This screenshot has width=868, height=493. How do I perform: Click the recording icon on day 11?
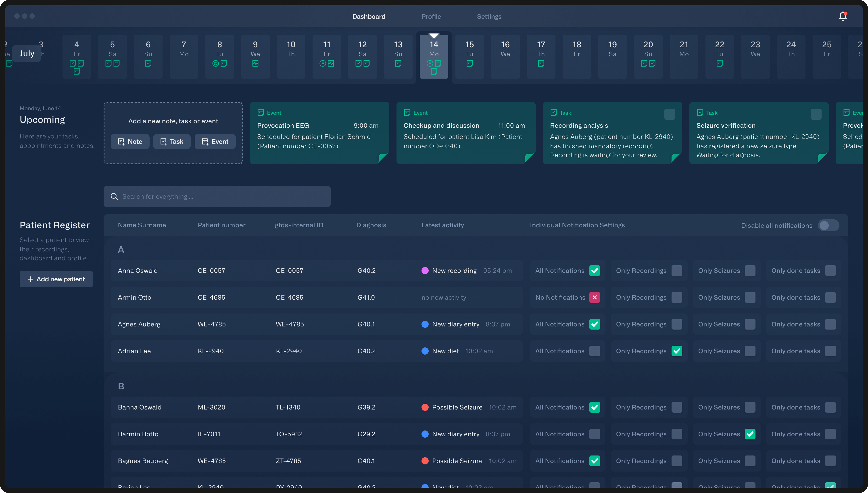(x=323, y=63)
